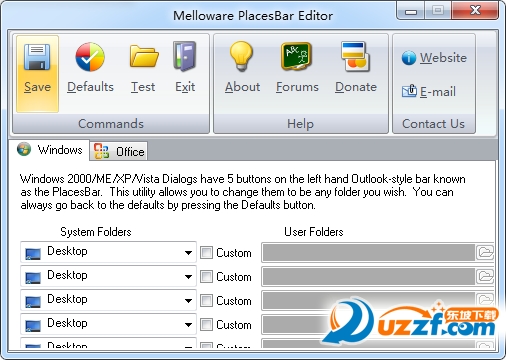Close the PlacesBar Editor window
Image resolution: width=506 pixels, height=360 pixels.
[475, 11]
